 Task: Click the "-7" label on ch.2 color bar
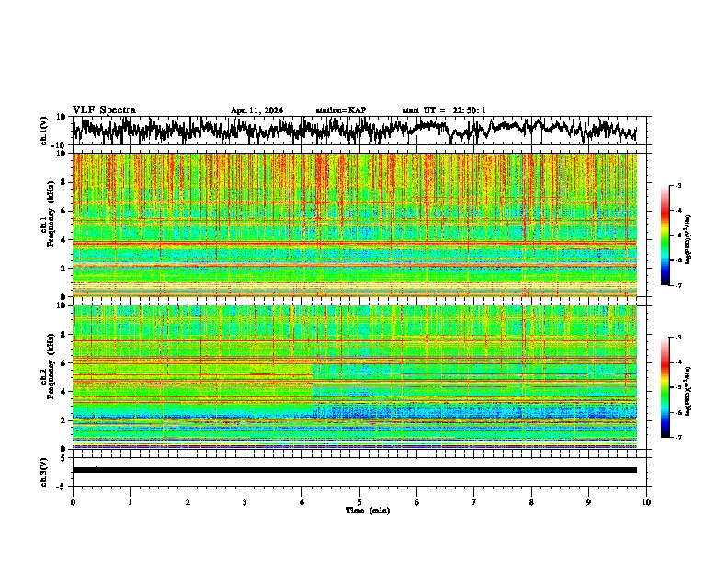[x=677, y=438]
